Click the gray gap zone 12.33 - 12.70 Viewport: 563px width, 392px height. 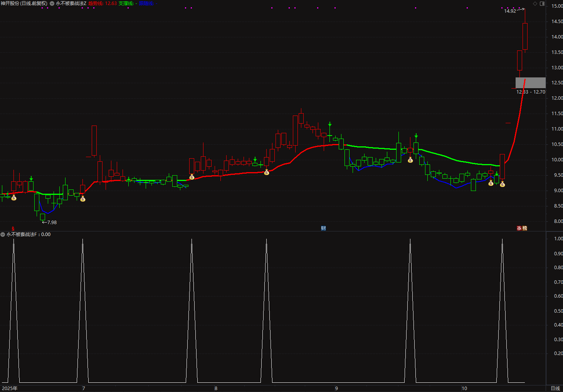click(x=531, y=83)
